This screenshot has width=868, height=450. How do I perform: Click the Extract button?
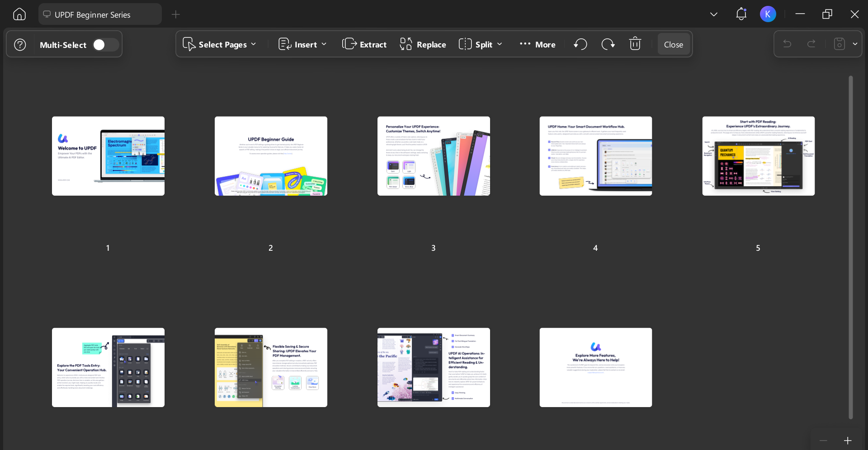coord(364,44)
